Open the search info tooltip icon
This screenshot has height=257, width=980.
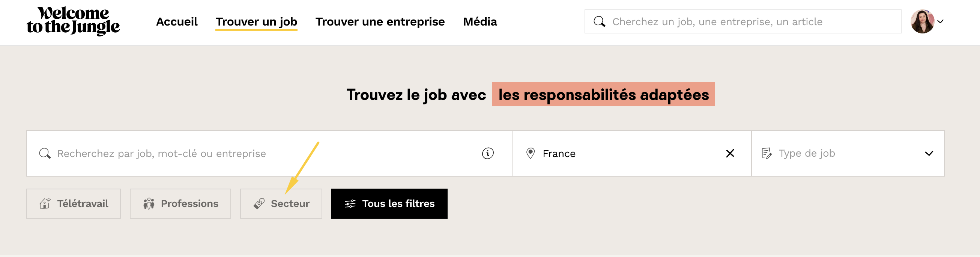(x=487, y=153)
